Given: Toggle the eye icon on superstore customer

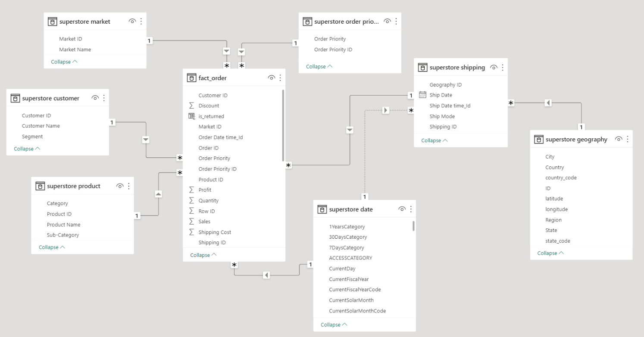Looking at the screenshot, I should coord(95,98).
